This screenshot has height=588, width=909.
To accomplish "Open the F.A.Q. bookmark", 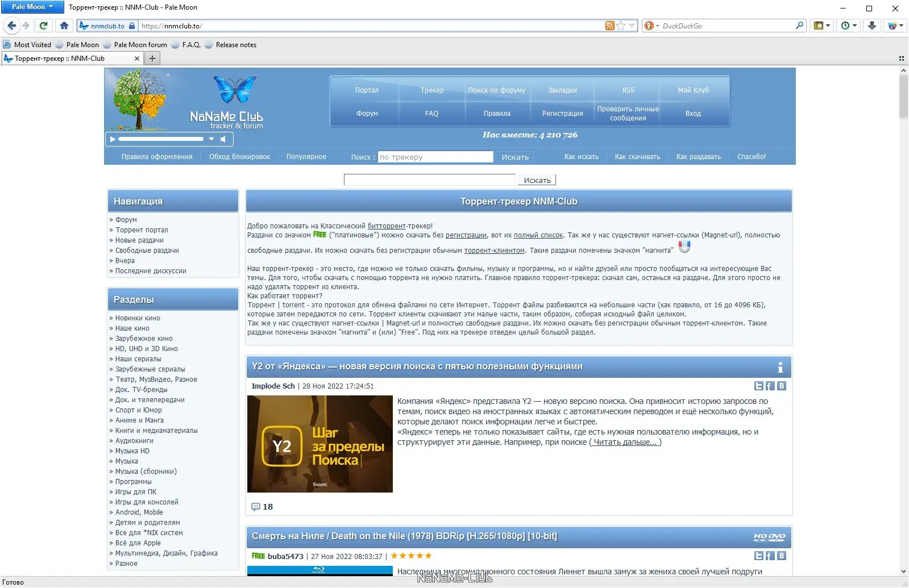I will pyautogui.click(x=186, y=45).
